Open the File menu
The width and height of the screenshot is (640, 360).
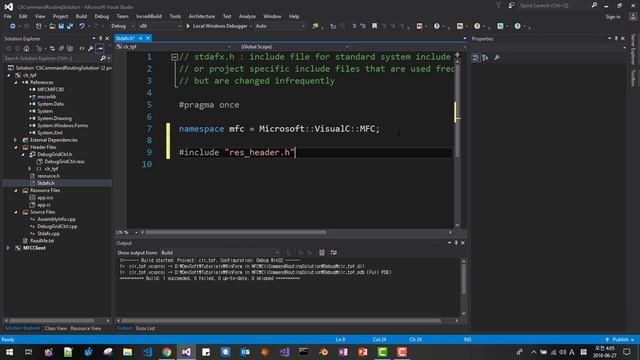pos(7,17)
